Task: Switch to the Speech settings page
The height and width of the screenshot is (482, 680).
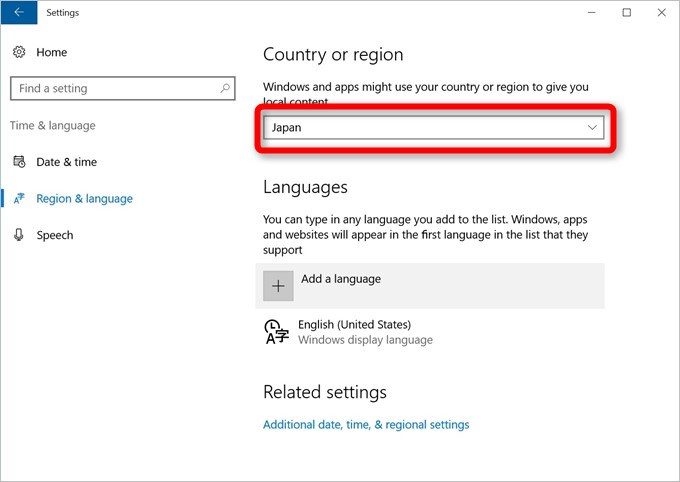Action: pos(54,235)
